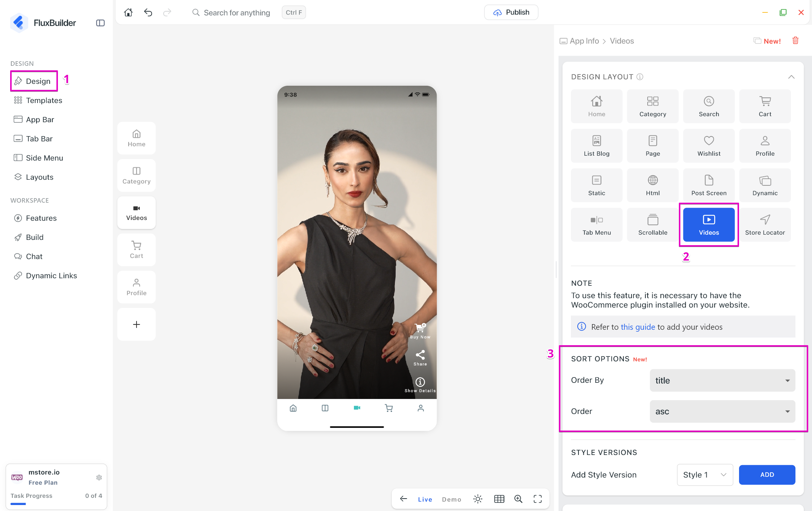Choose the Wishlist layout tile
The width and height of the screenshot is (812, 511).
click(709, 146)
